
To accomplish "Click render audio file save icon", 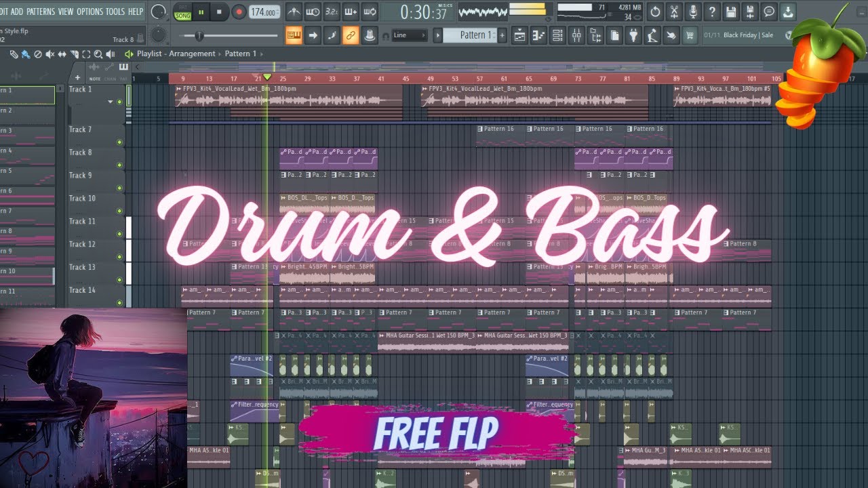I will tap(750, 12).
